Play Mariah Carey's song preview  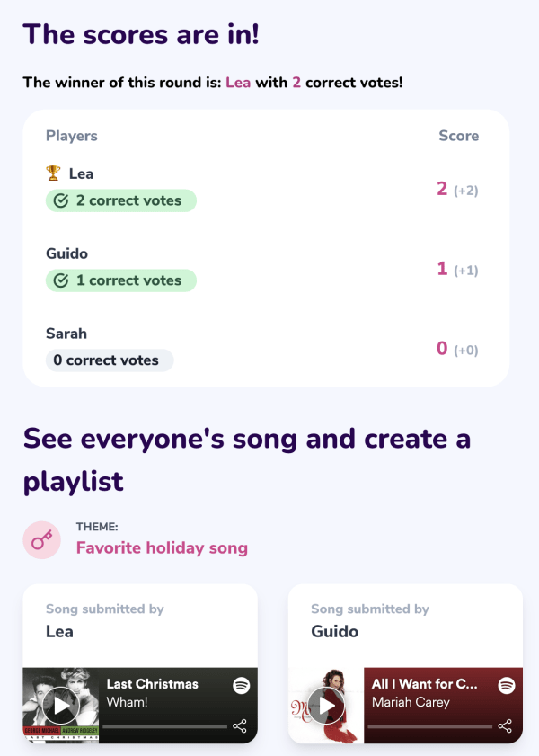[x=326, y=706]
